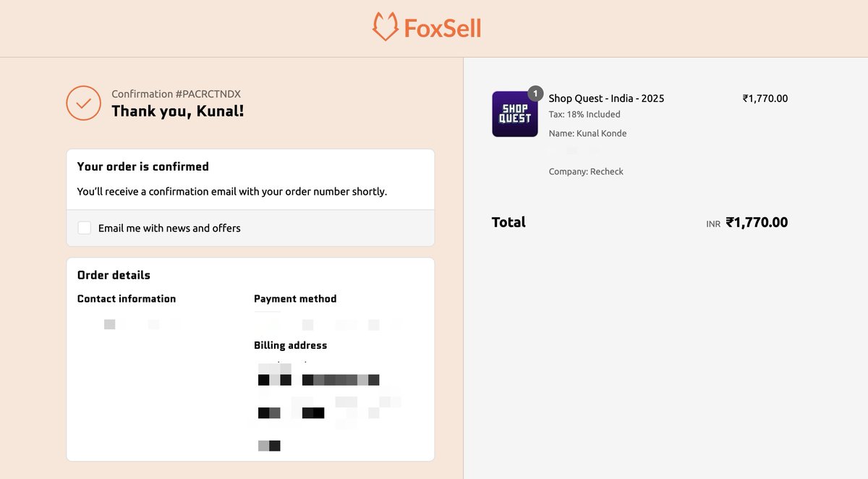Click the ₹1,770.00 item price
The height and width of the screenshot is (479, 868).
[765, 98]
